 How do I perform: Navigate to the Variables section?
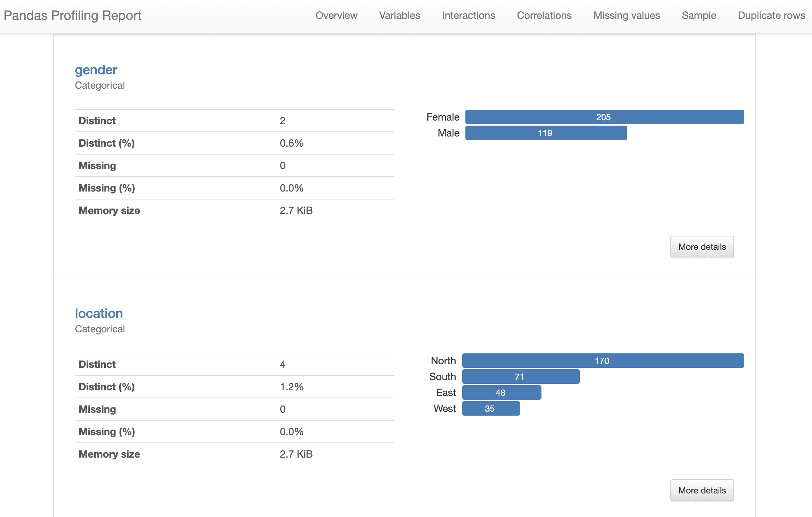(399, 16)
